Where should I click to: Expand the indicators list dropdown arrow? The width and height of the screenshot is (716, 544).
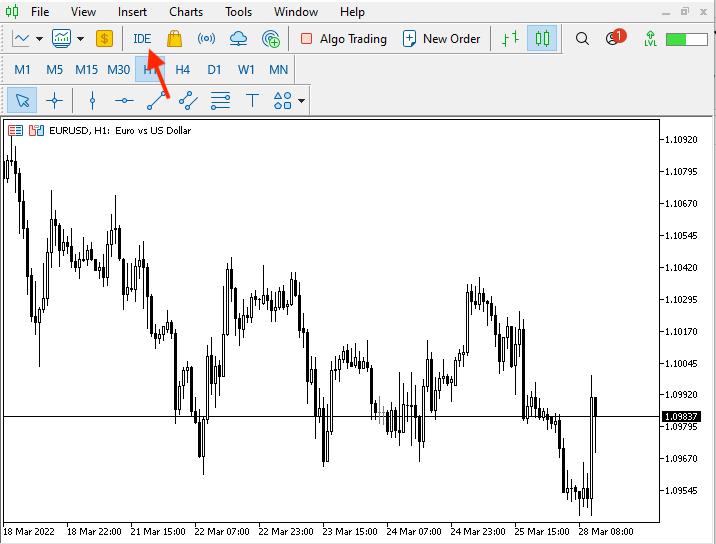click(81, 39)
